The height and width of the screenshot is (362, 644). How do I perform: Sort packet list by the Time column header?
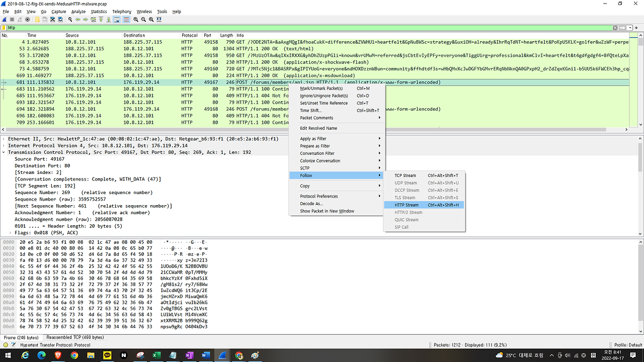click(x=45, y=35)
